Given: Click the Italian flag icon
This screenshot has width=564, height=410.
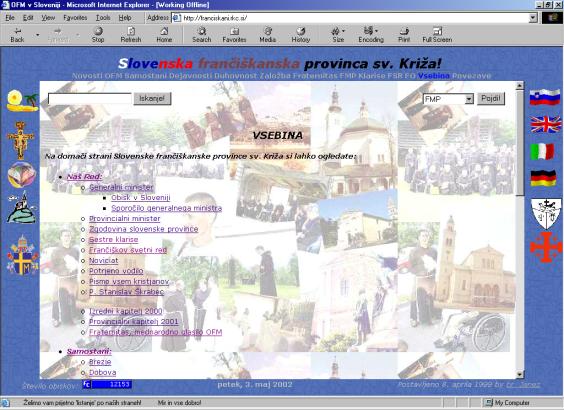Looking at the screenshot, I should click(x=542, y=151).
